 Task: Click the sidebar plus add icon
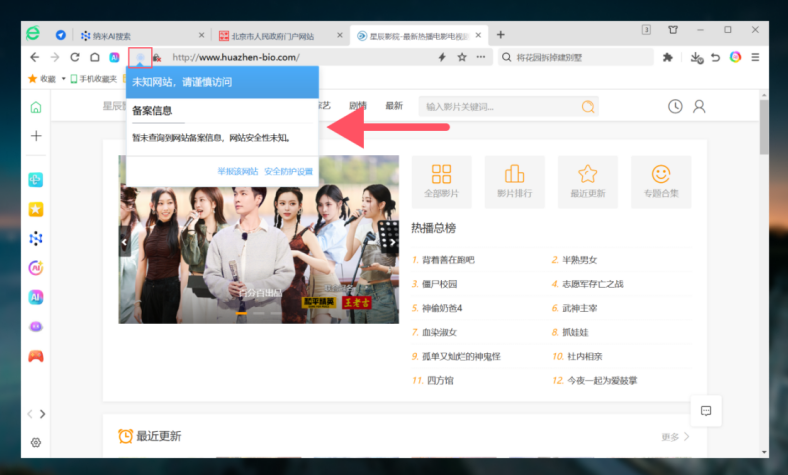pyautogui.click(x=36, y=135)
